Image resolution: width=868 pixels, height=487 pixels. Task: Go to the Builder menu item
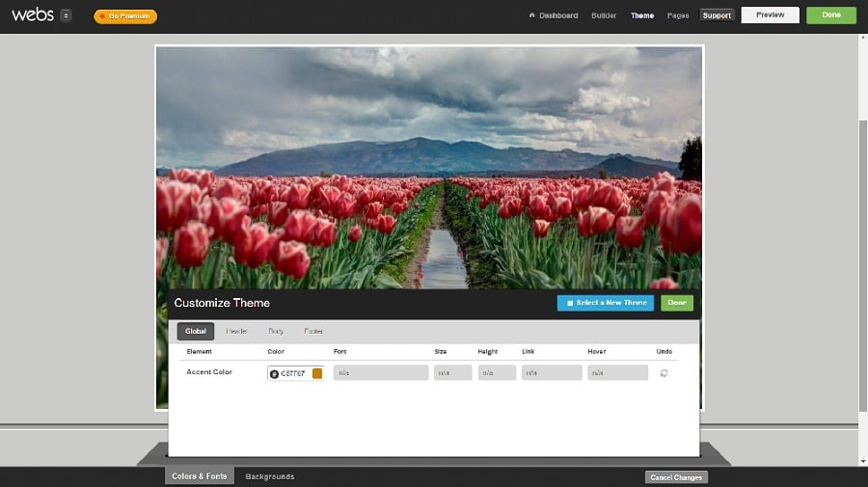[604, 15]
